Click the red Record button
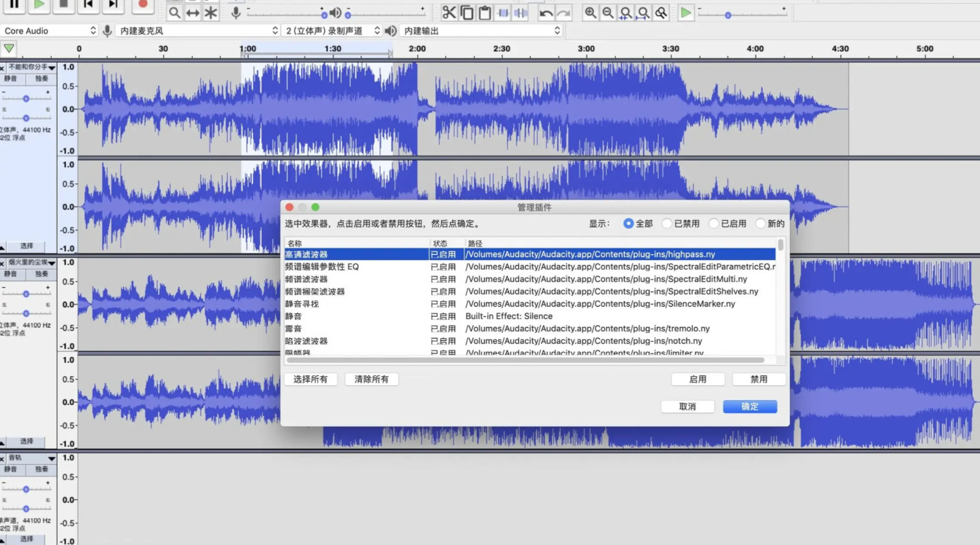Image resolution: width=980 pixels, height=545 pixels. click(143, 5)
